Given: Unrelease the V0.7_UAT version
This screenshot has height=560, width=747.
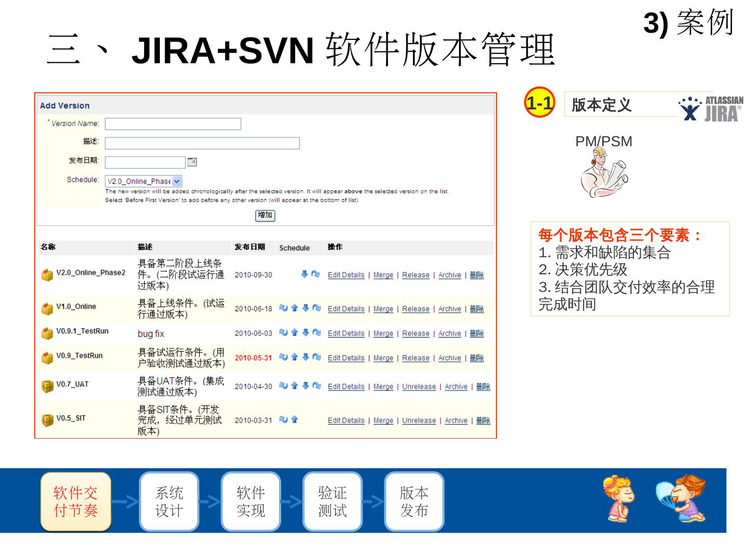Looking at the screenshot, I should tap(419, 386).
